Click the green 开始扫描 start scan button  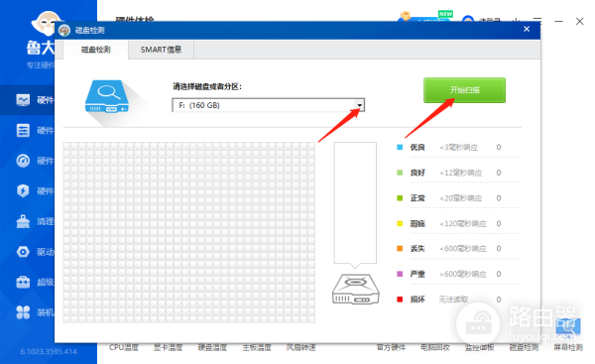click(464, 90)
